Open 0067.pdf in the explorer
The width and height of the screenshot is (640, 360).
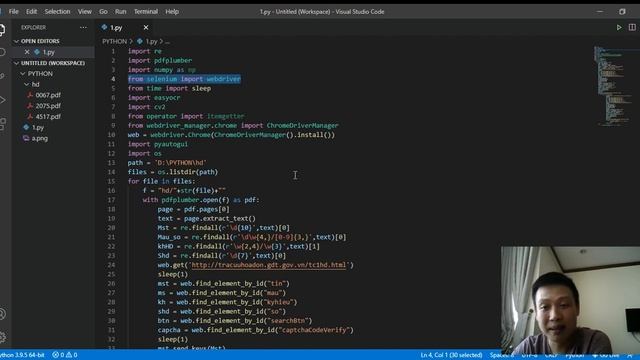[48, 95]
